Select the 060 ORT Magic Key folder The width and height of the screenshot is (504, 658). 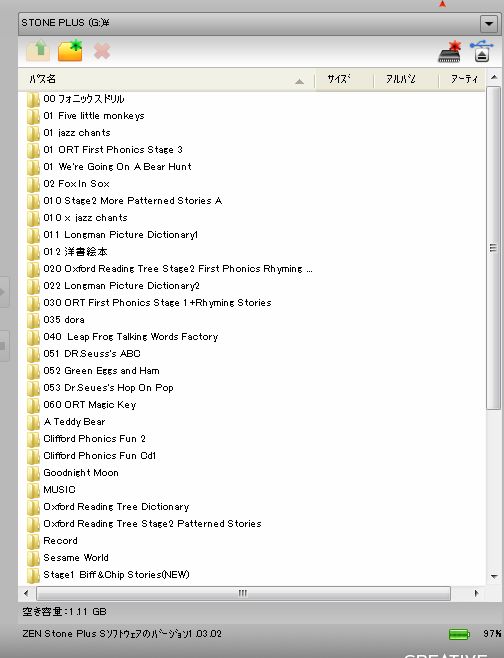tap(82, 405)
